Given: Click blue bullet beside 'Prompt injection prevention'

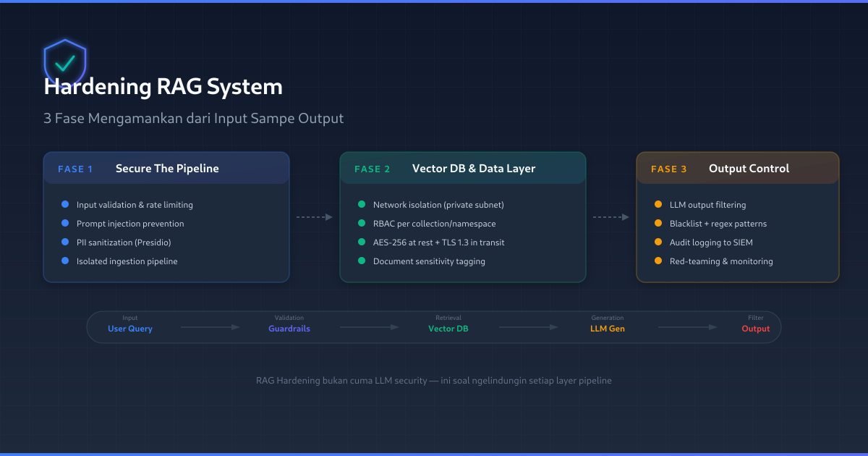Looking at the screenshot, I should (65, 224).
